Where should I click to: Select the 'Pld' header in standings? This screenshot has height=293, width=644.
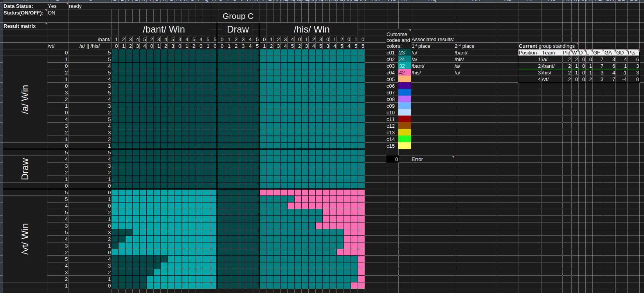coord(567,53)
